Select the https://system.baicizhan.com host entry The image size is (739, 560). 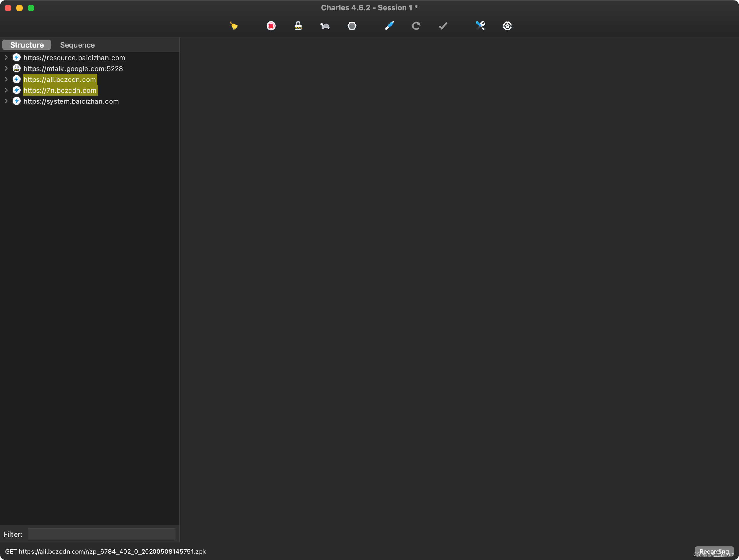pos(71,101)
